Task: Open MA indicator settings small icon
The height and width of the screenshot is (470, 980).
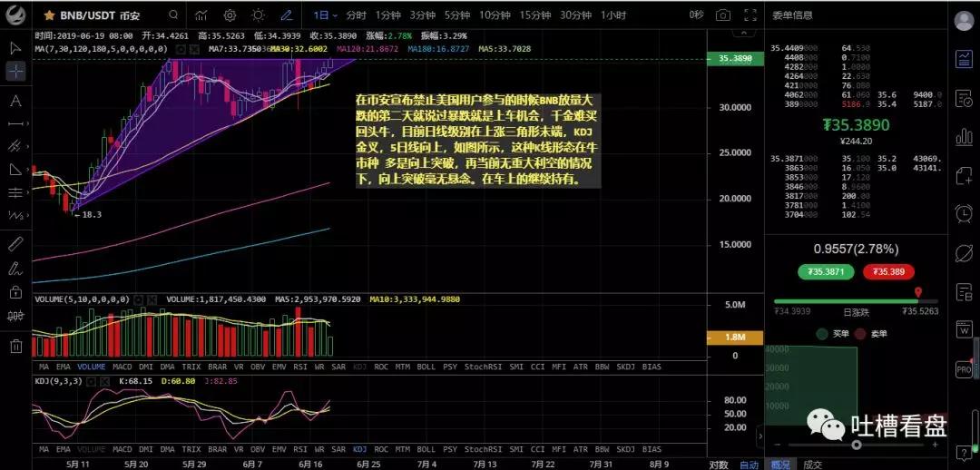Action: [180, 48]
